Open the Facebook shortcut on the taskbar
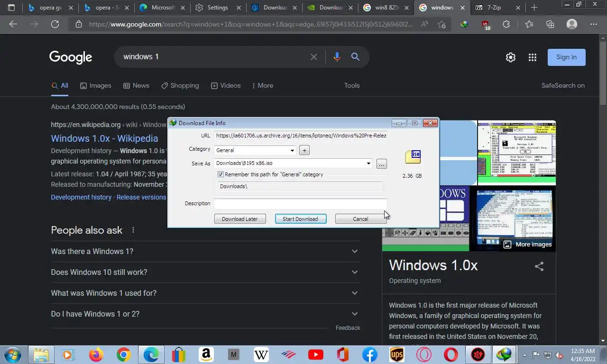This screenshot has width=607, height=364. pyautogui.click(x=370, y=355)
